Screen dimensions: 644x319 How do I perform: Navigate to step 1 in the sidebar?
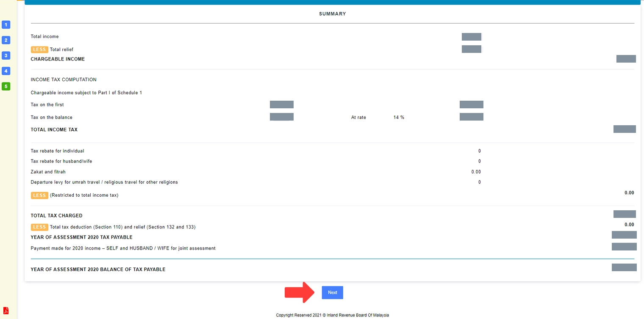pyautogui.click(x=6, y=25)
